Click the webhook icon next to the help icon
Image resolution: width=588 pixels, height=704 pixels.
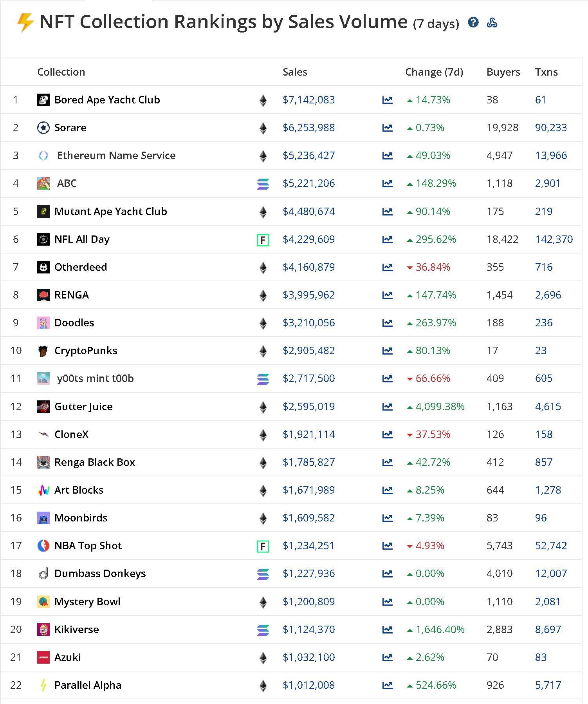point(492,22)
